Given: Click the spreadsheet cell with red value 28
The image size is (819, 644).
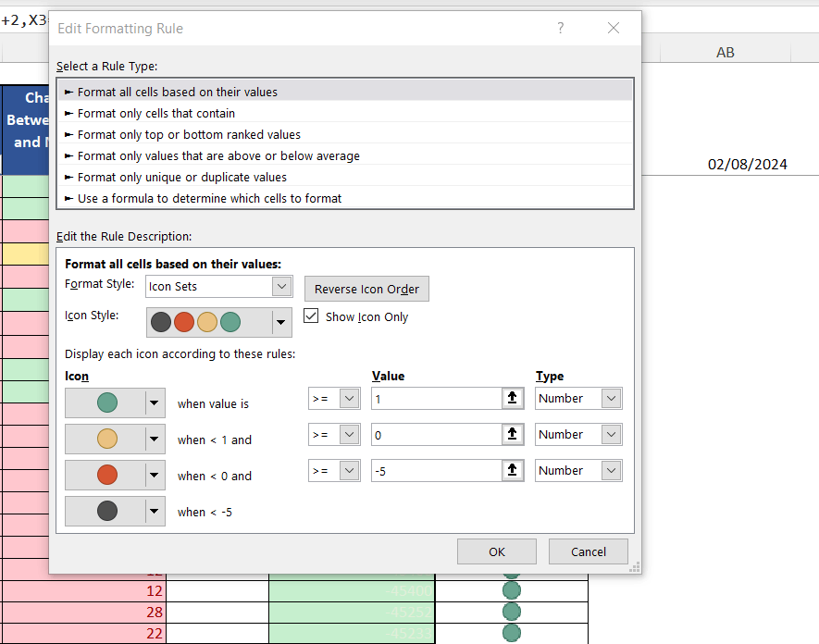Looking at the screenshot, I should pyautogui.click(x=84, y=613).
